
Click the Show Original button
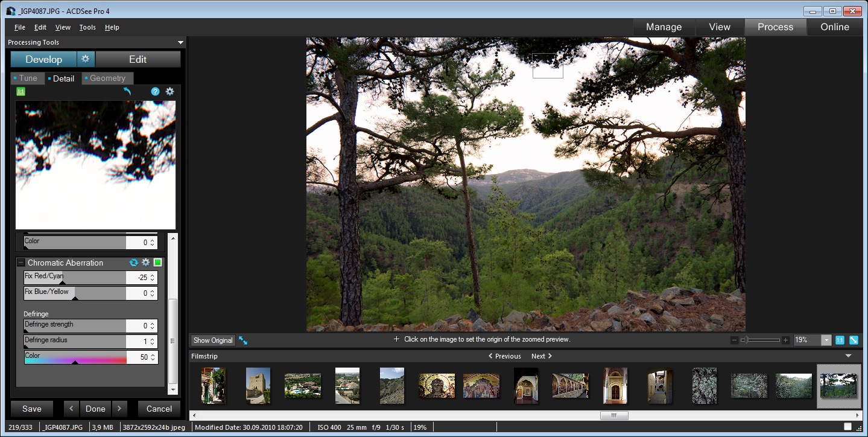(213, 340)
